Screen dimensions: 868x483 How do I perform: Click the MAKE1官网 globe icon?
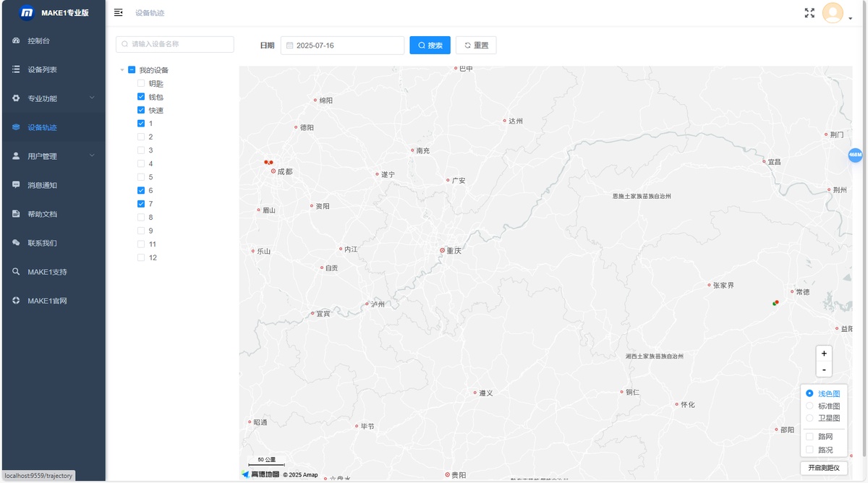pyautogui.click(x=16, y=301)
